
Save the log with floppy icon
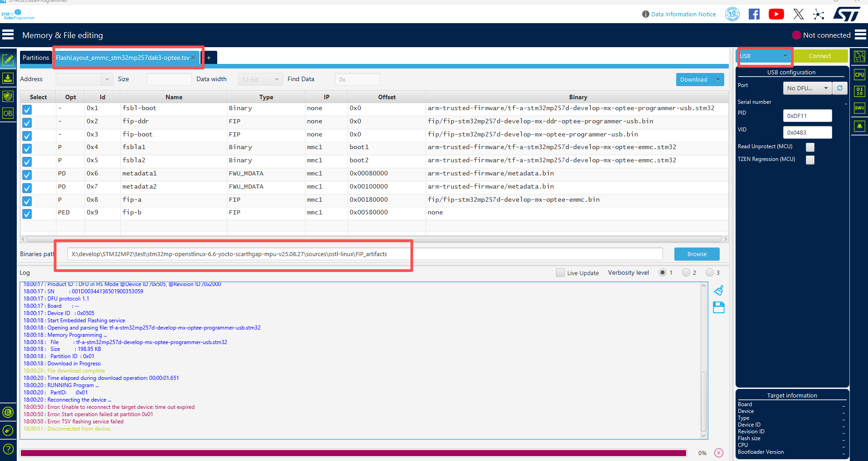coord(719,307)
